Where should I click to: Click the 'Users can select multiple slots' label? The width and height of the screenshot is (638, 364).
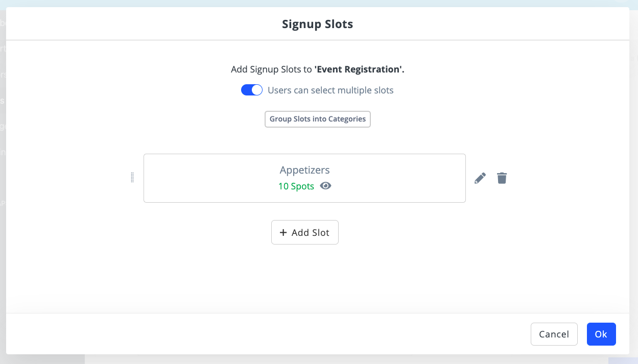330,90
